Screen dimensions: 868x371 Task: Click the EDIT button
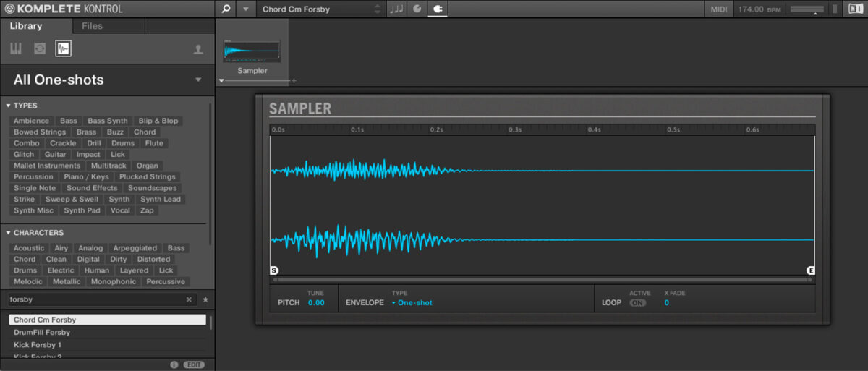click(x=194, y=364)
